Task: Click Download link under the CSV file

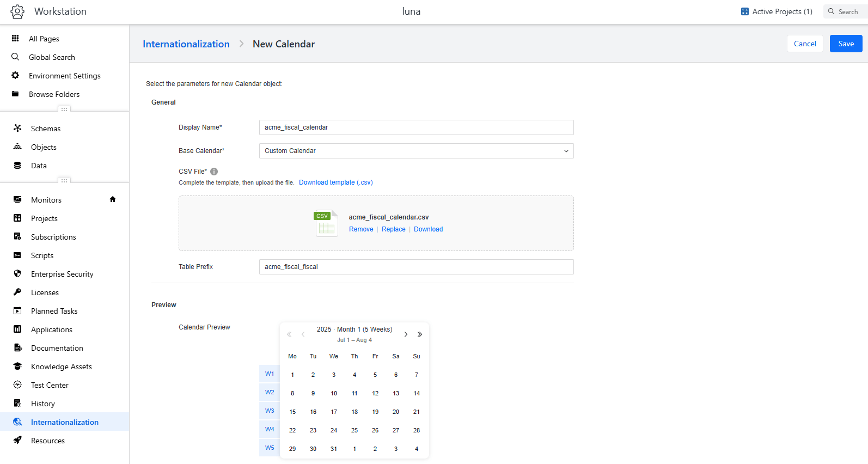Action: (x=429, y=229)
